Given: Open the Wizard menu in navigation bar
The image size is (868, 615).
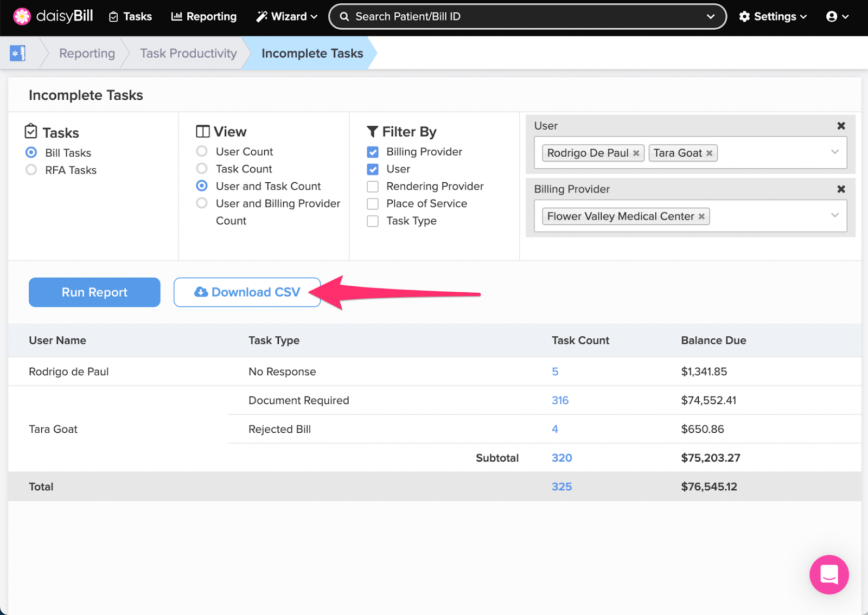Looking at the screenshot, I should click(x=287, y=17).
